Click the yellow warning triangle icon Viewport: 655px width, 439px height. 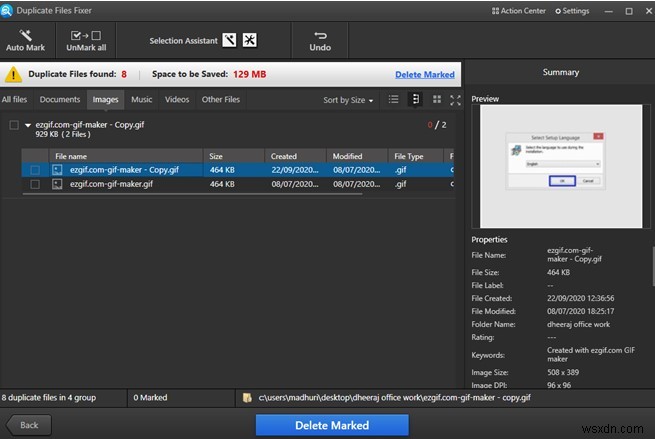13,74
